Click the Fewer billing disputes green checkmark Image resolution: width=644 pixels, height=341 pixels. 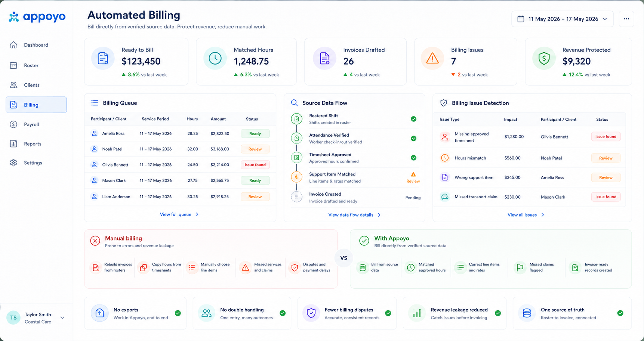point(388,313)
